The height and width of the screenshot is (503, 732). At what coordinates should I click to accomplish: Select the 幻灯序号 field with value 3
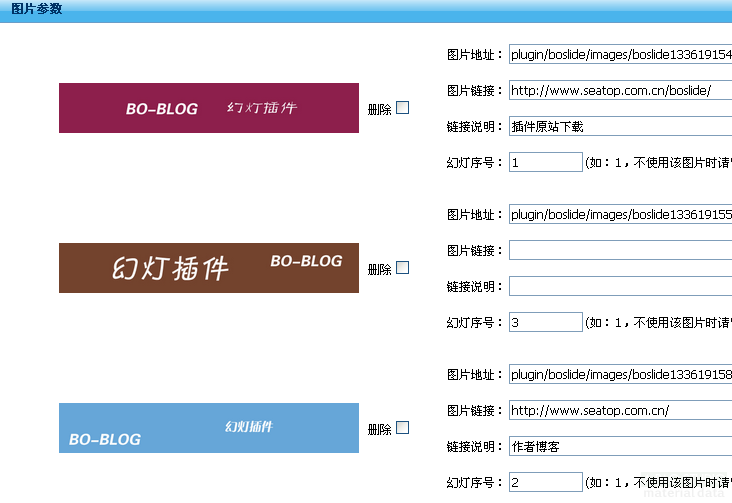tap(545, 322)
